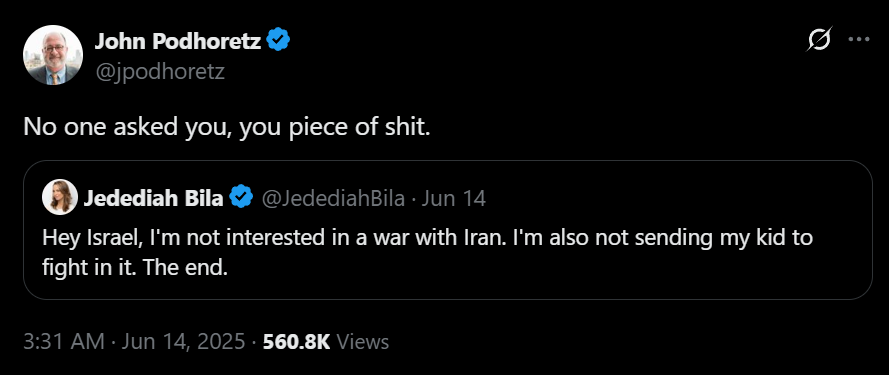This screenshot has height=375, width=889.
Task: Click the quoted line "fight in it. The end."
Action: pos(135,267)
